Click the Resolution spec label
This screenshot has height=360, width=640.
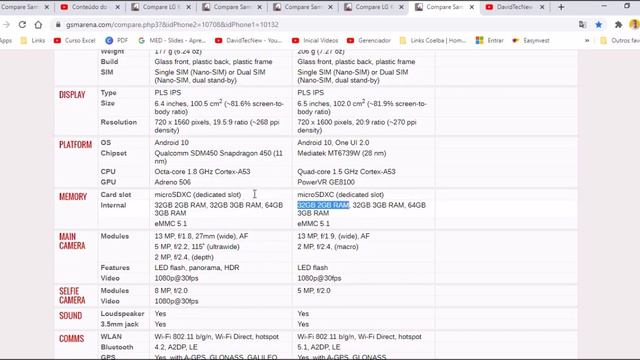coord(119,122)
